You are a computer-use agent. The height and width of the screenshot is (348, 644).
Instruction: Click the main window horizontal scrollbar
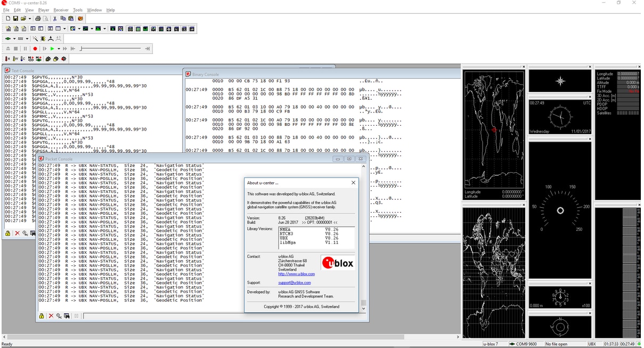point(230,337)
